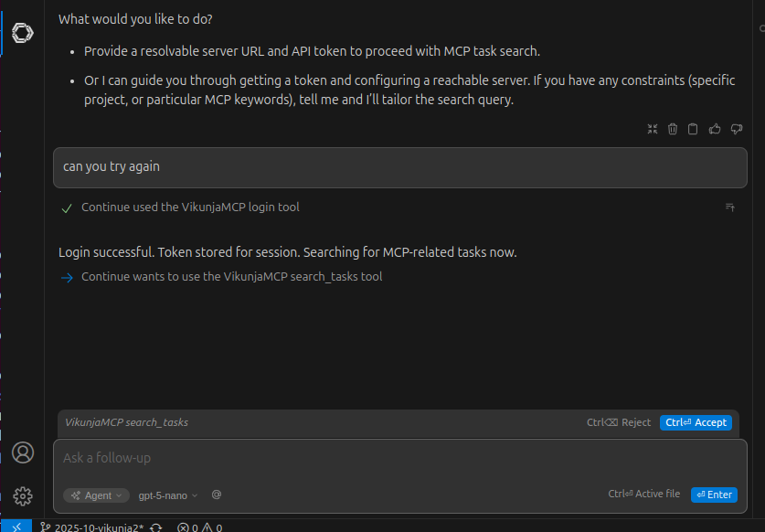The height and width of the screenshot is (532, 765).
Task: Select the @ mention context icon
Action: (217, 495)
